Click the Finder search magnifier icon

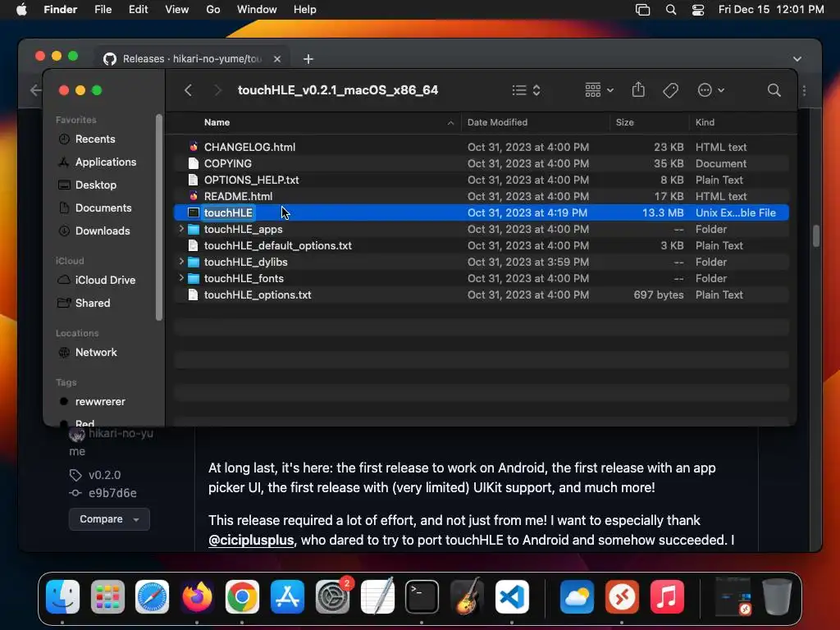tap(774, 90)
